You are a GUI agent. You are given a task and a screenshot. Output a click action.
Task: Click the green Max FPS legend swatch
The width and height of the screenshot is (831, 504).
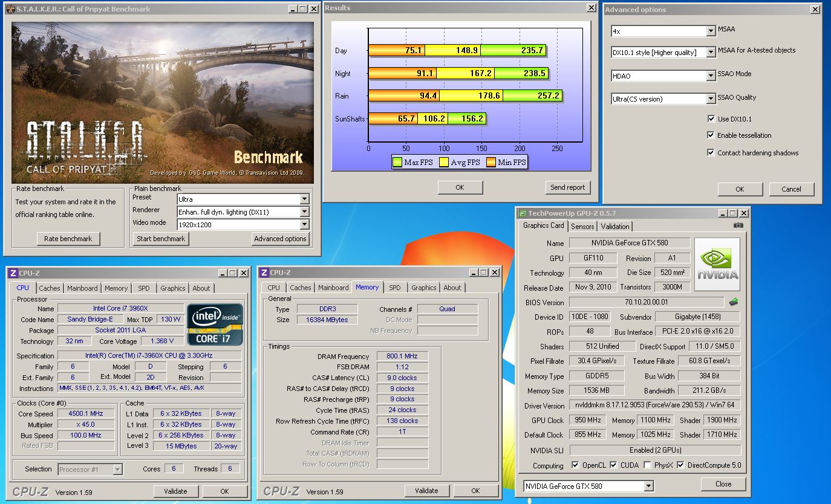[397, 162]
